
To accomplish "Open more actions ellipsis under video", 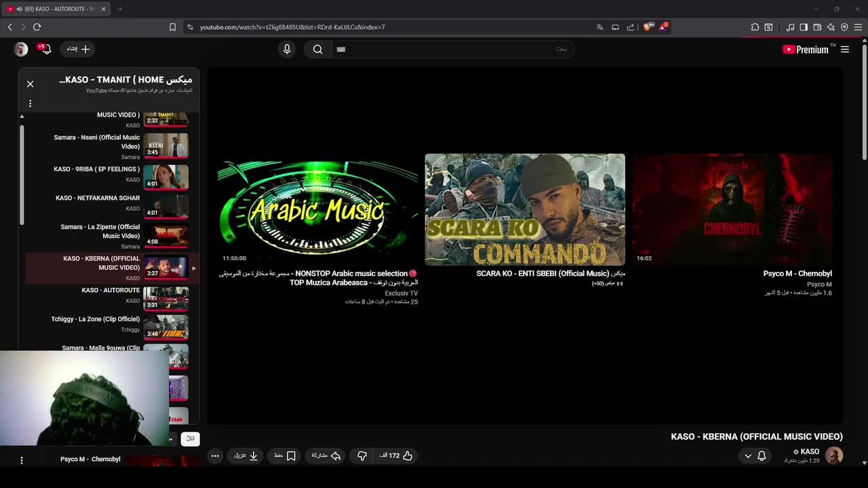I will (215, 456).
